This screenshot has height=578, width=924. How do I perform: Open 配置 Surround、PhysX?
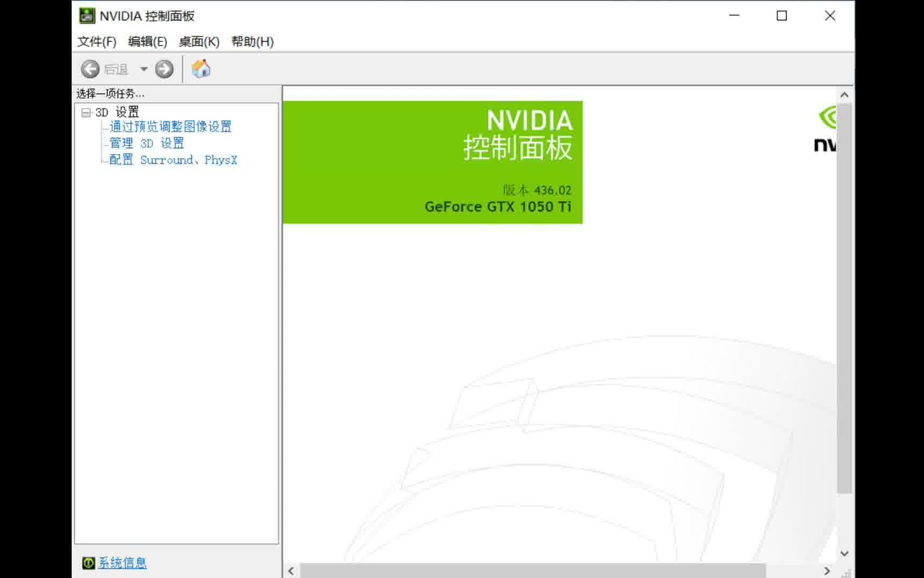point(173,160)
